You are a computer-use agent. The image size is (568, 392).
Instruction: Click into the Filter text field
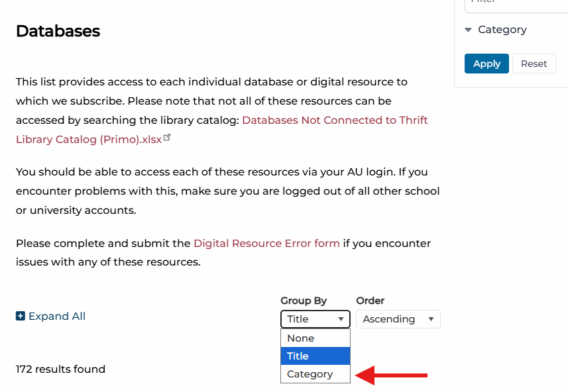(x=516, y=5)
